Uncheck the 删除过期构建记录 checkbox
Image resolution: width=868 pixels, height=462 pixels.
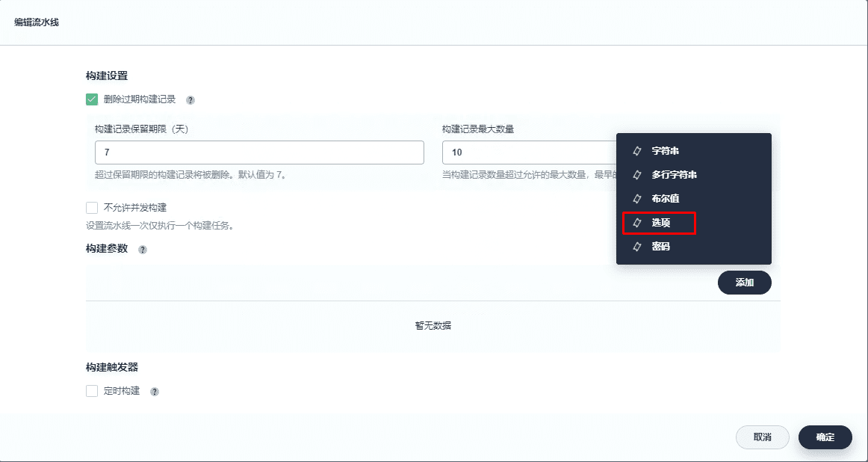pos(92,99)
